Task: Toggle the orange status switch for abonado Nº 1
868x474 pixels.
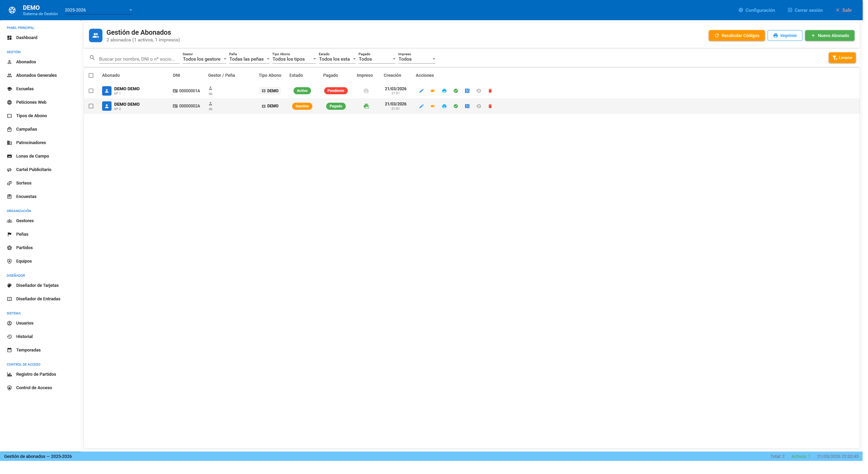Action: (433, 91)
